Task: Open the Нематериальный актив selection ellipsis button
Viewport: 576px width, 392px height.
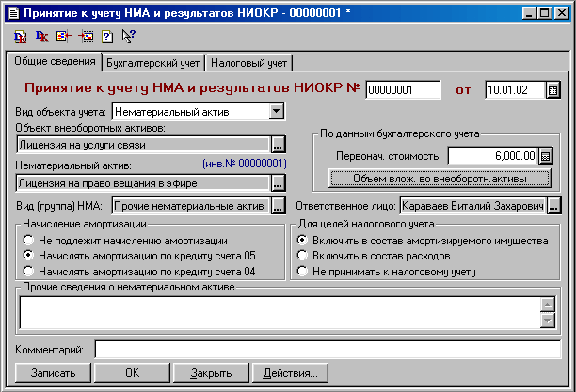Action: coord(278,183)
